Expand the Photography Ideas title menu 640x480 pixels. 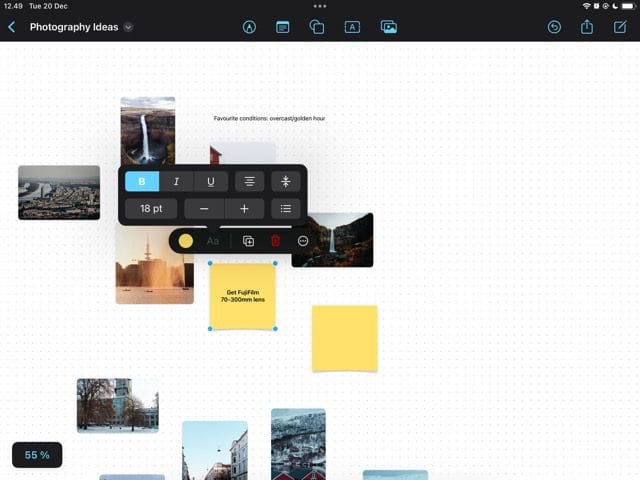tap(128, 27)
